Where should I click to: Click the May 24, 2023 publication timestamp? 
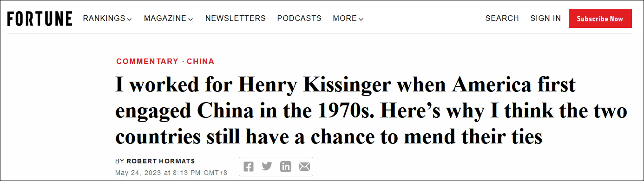pos(171,172)
